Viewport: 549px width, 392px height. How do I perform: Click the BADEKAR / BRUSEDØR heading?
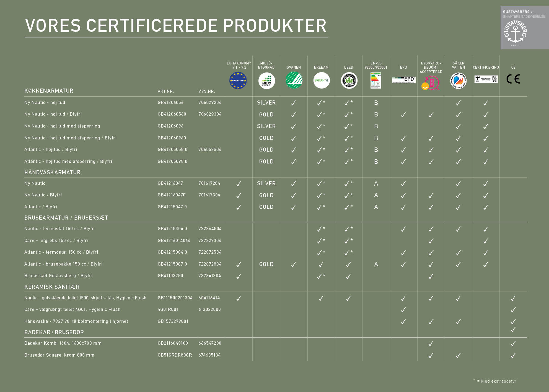[54, 332]
